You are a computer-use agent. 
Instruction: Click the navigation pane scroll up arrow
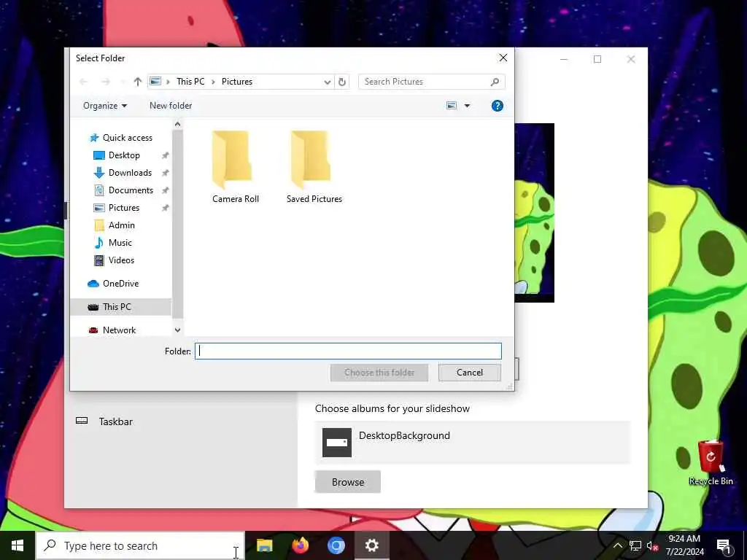[x=177, y=124]
